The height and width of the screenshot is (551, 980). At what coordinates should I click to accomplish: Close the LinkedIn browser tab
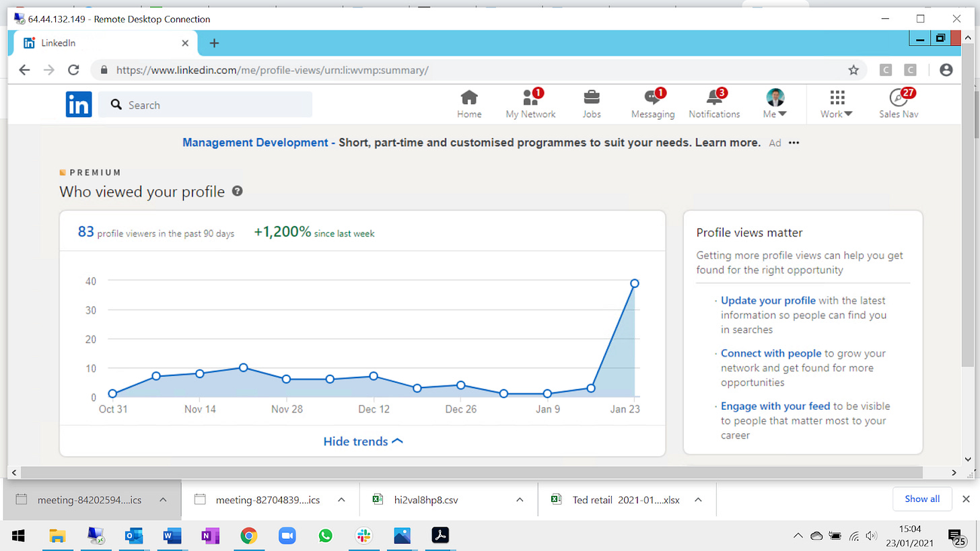(x=185, y=43)
